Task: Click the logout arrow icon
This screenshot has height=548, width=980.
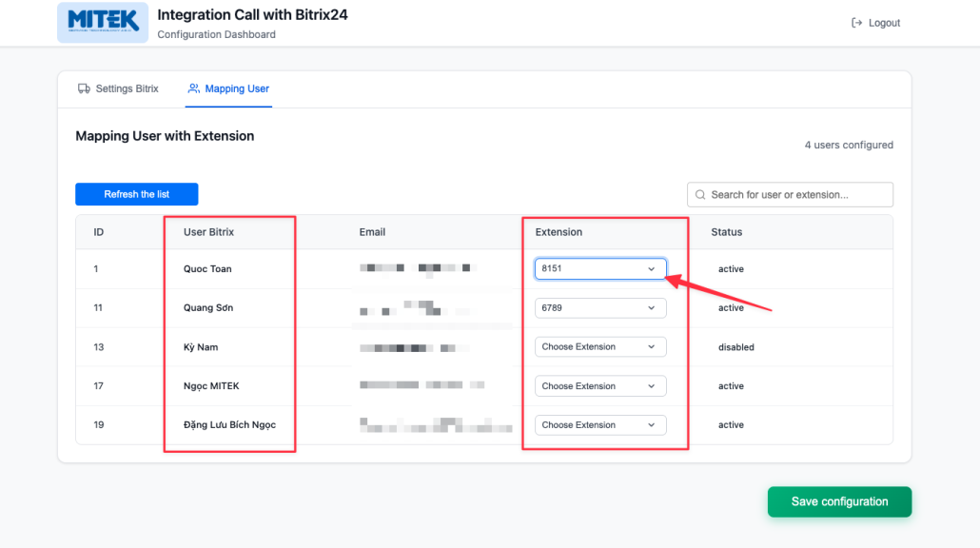Action: (x=856, y=23)
